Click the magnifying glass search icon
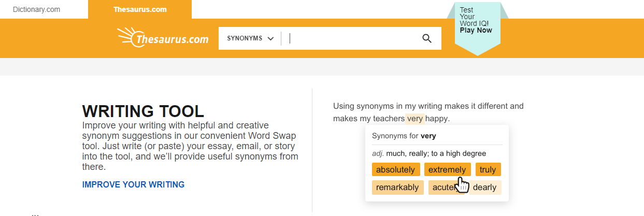 pos(427,38)
